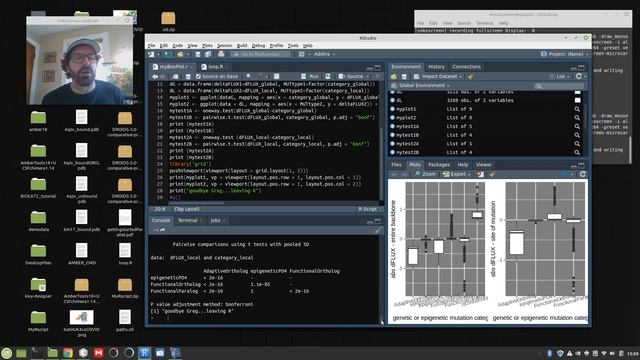Open the Debug menu
This screenshot has width=640, height=360.
coord(258,46)
